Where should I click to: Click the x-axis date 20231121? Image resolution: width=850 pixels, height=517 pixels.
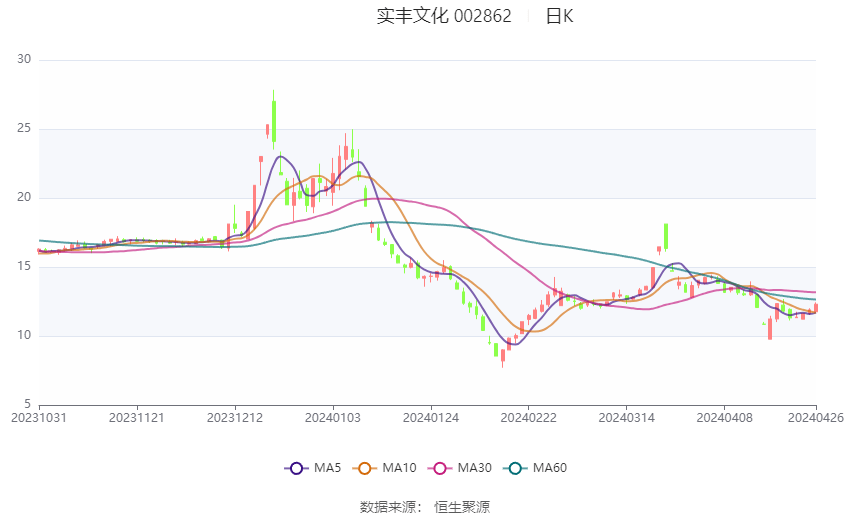[x=137, y=418]
